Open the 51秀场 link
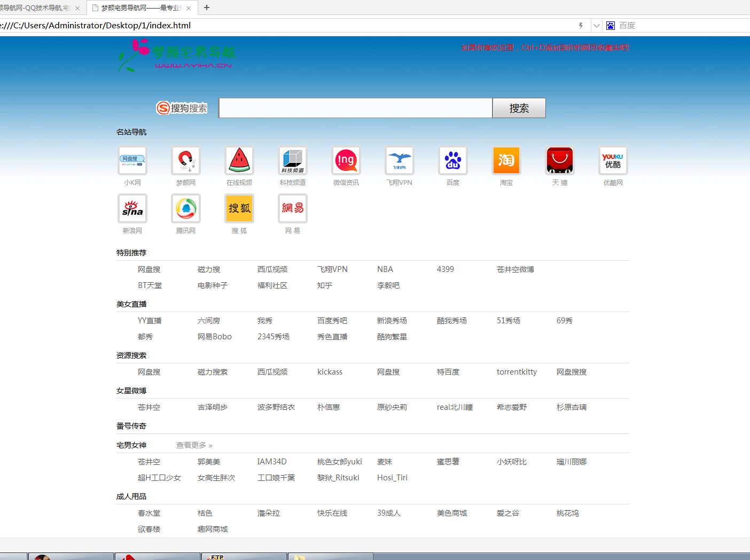Viewport: 750px width, 560px height. tap(509, 321)
